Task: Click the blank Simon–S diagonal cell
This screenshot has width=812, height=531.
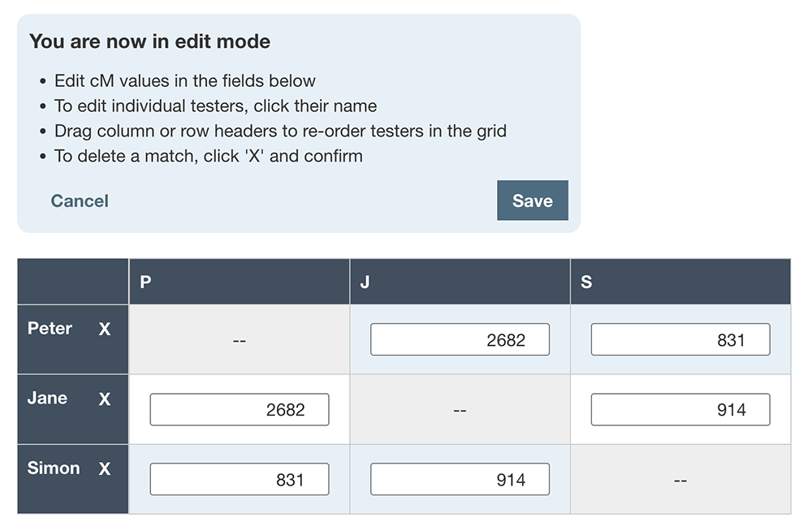Action: click(680, 480)
